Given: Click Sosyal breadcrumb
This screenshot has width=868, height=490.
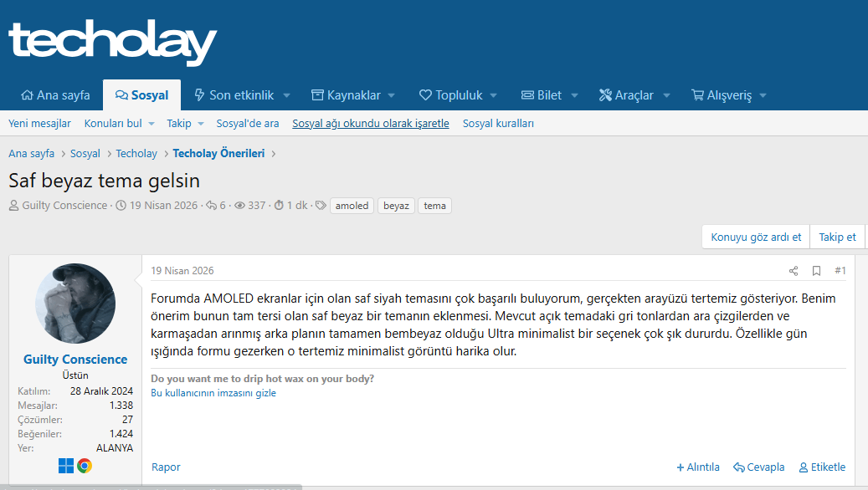Looking at the screenshot, I should tap(85, 153).
